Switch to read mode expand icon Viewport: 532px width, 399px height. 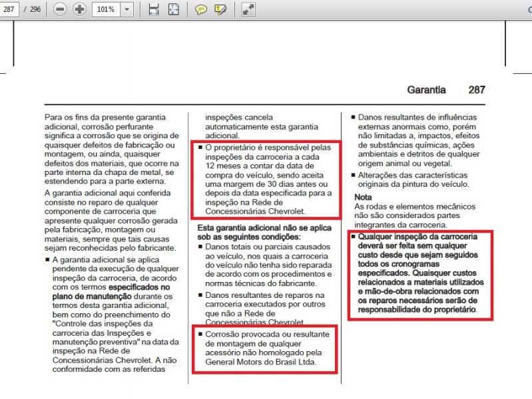click(x=248, y=9)
